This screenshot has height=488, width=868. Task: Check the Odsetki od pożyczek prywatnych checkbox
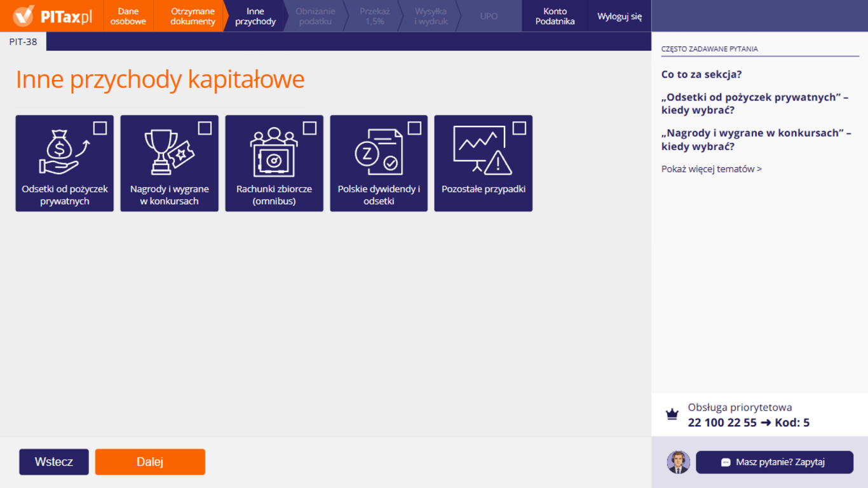tap(100, 128)
